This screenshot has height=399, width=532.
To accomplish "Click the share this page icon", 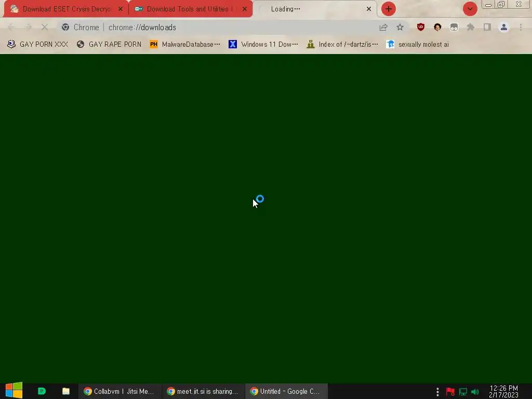I will click(383, 27).
